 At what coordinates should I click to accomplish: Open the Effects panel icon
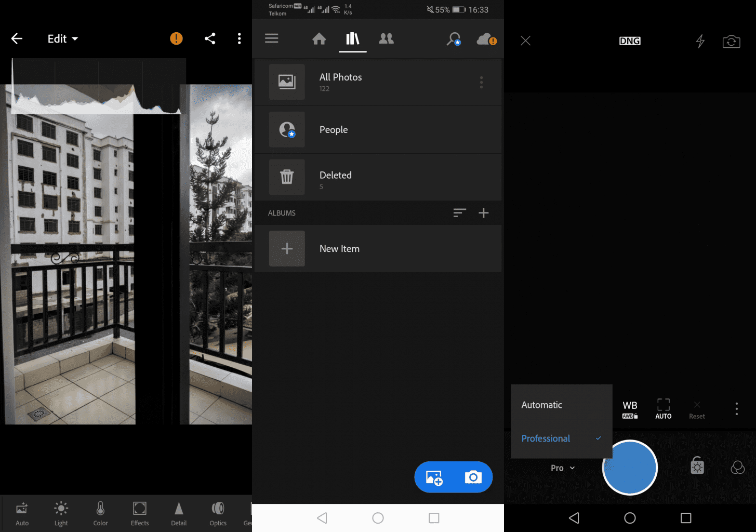[x=140, y=513]
